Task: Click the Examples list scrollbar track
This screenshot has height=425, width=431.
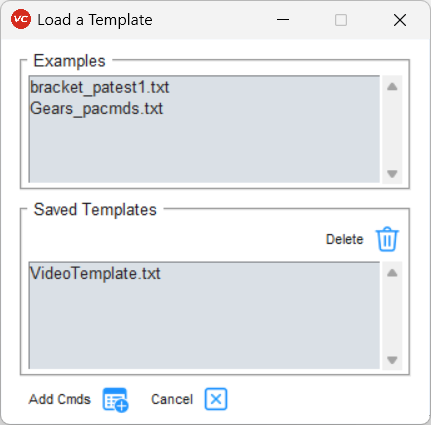Action: (392, 130)
